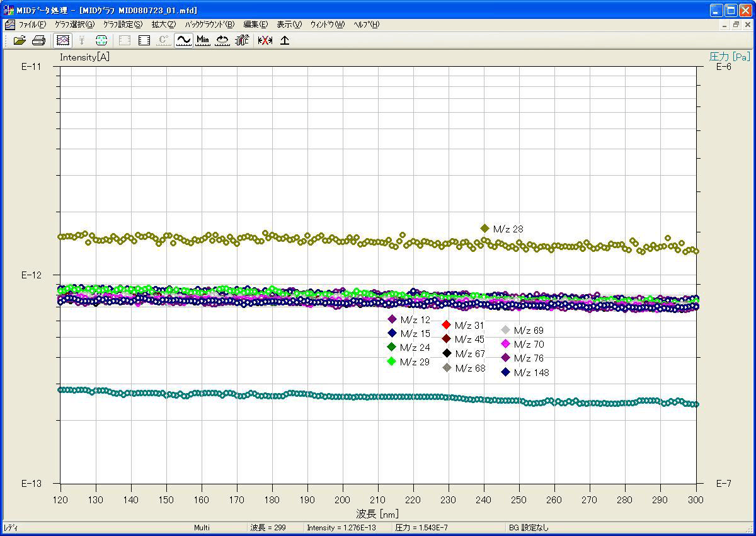
Task: Click the green dotted selection icon
Action: (x=101, y=40)
